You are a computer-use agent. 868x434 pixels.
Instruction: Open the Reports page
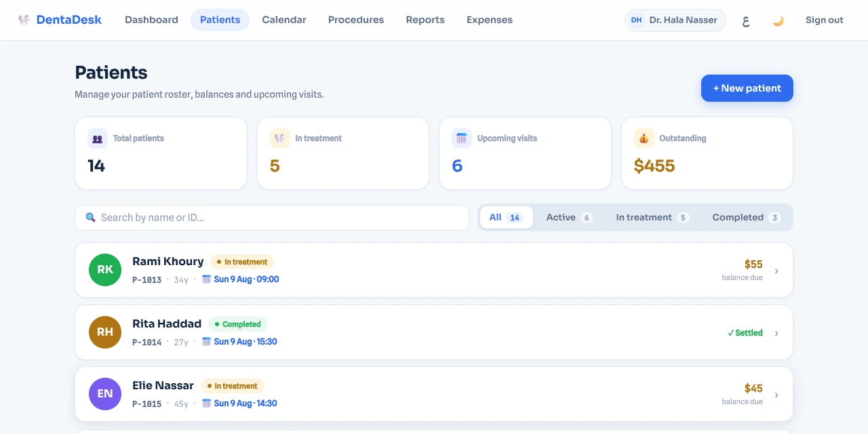coord(425,20)
